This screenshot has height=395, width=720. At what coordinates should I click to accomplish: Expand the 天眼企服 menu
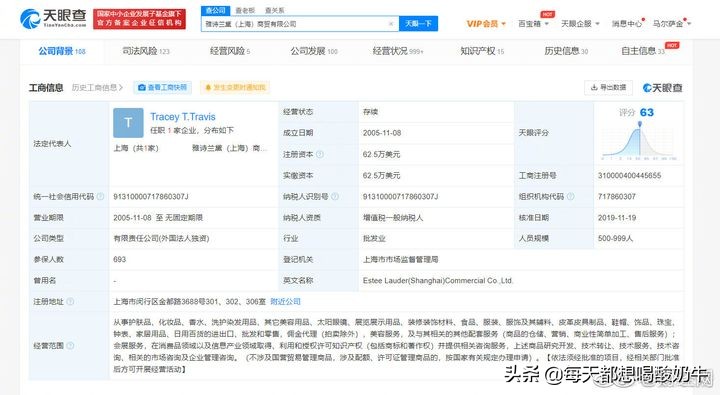coord(580,23)
